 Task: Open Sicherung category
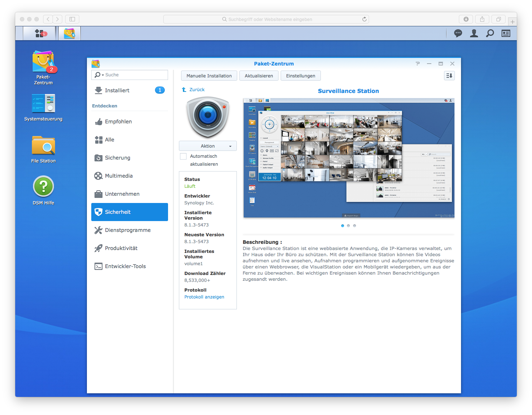pos(130,158)
